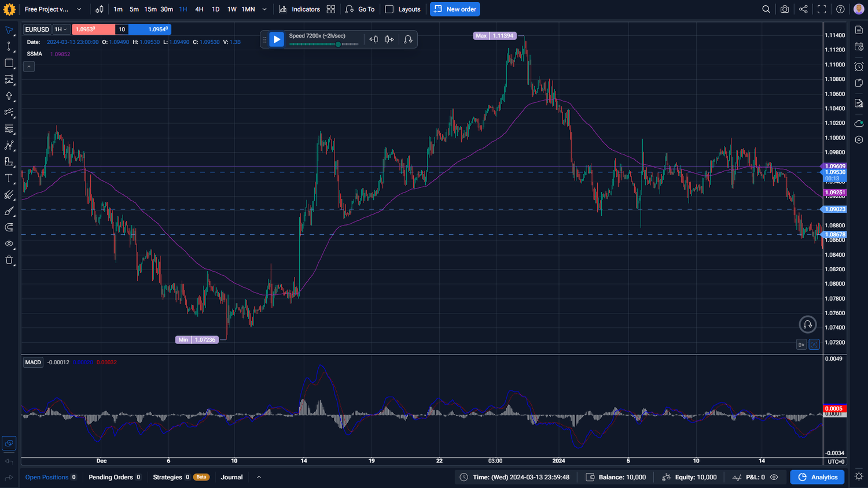Click the Go To button

[360, 9]
